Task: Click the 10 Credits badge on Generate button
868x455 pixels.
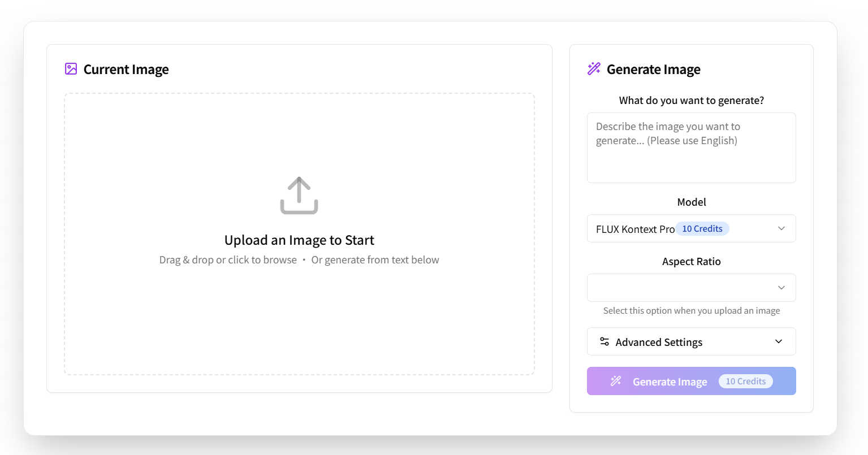Action: [x=745, y=380]
